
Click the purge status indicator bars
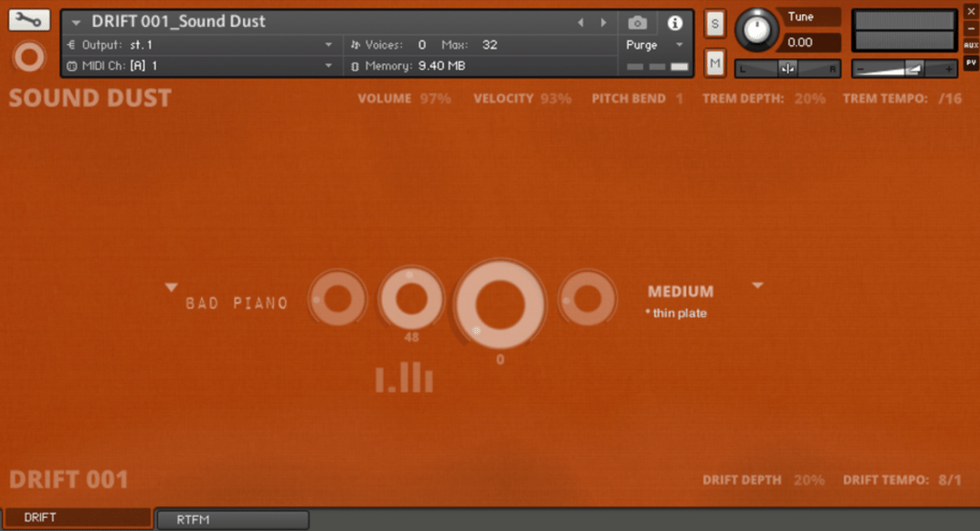tap(657, 66)
